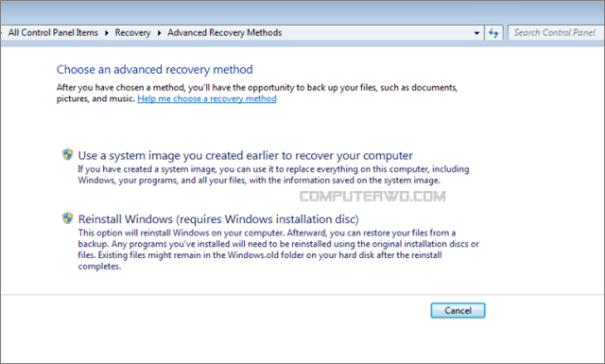The height and width of the screenshot is (364, 605).
Task: Choose Reinstall Windows option requiring installation disc
Action: 218,219
